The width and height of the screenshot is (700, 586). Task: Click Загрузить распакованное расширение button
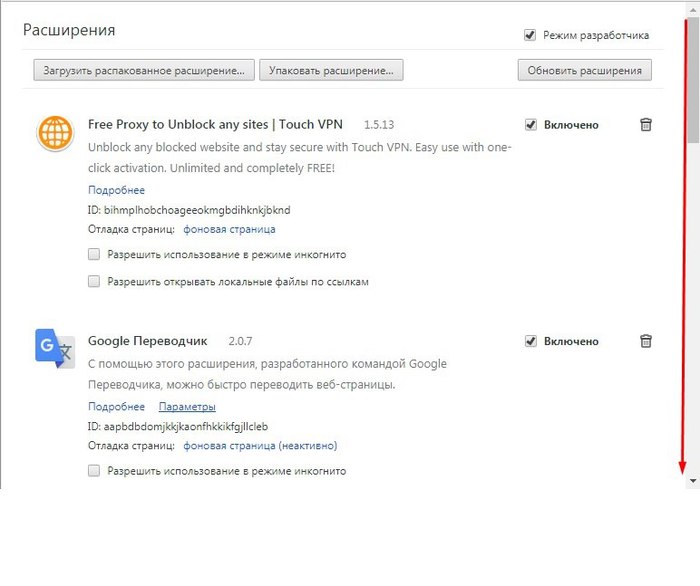pyautogui.click(x=144, y=70)
